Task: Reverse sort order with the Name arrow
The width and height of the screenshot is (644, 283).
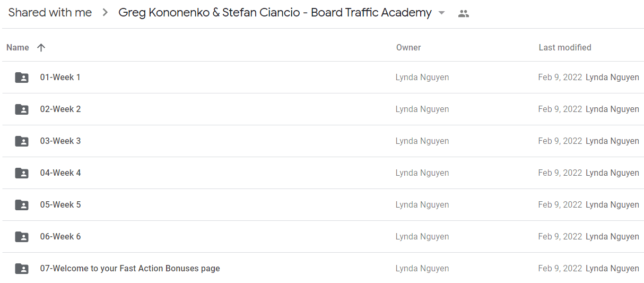Action: pyautogui.click(x=41, y=48)
